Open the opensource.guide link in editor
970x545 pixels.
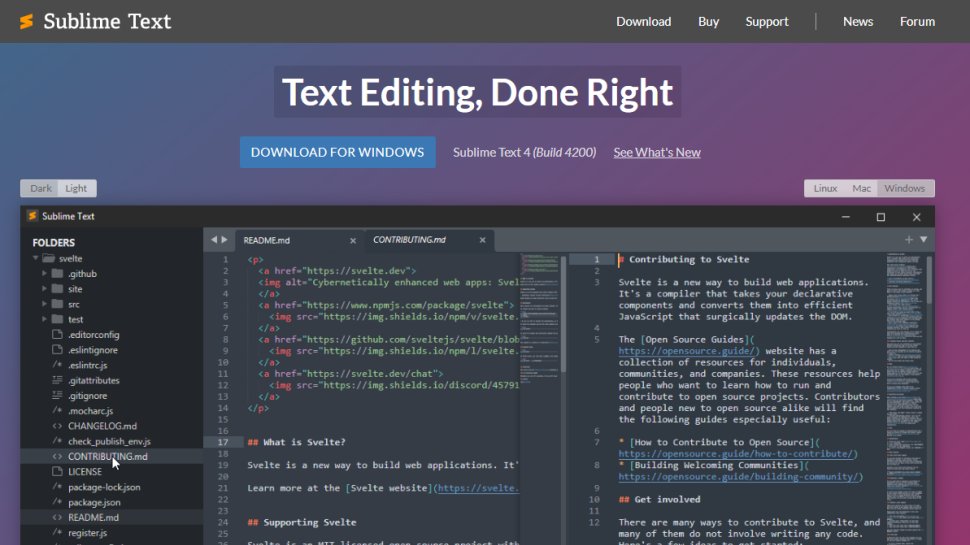(687, 351)
